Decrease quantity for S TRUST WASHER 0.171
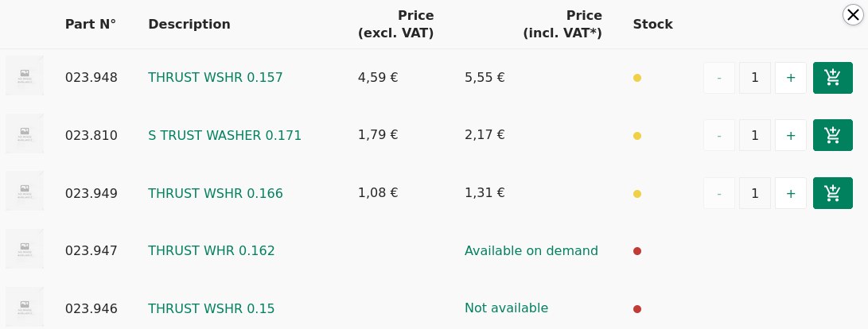Screen dimensions: 868x329 coord(719,135)
